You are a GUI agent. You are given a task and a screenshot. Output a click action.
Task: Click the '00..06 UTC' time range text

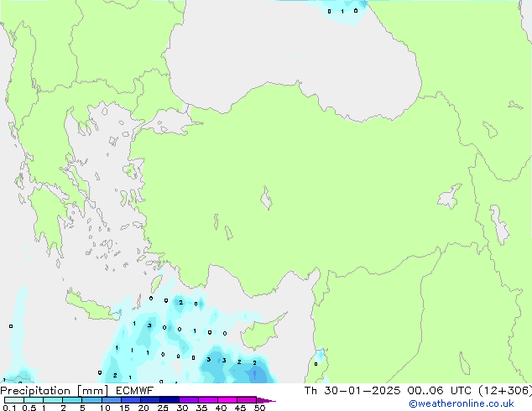click(440, 391)
